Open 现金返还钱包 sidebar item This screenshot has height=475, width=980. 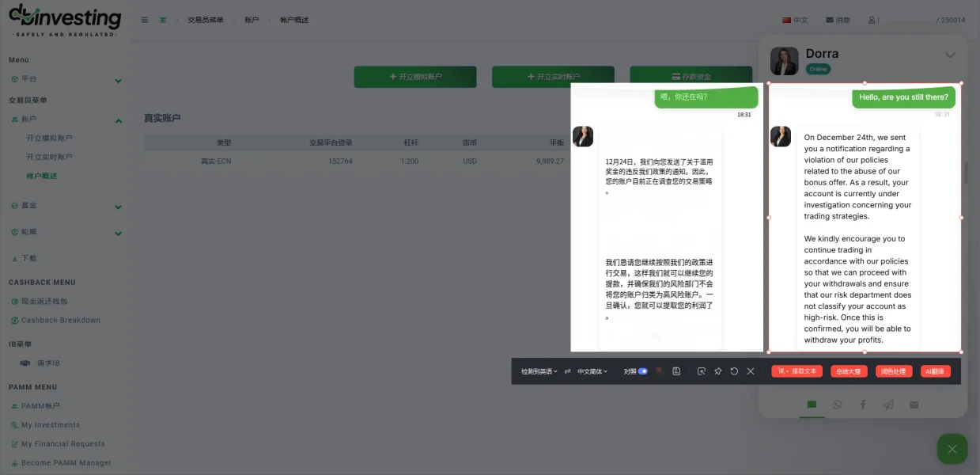coord(44,301)
